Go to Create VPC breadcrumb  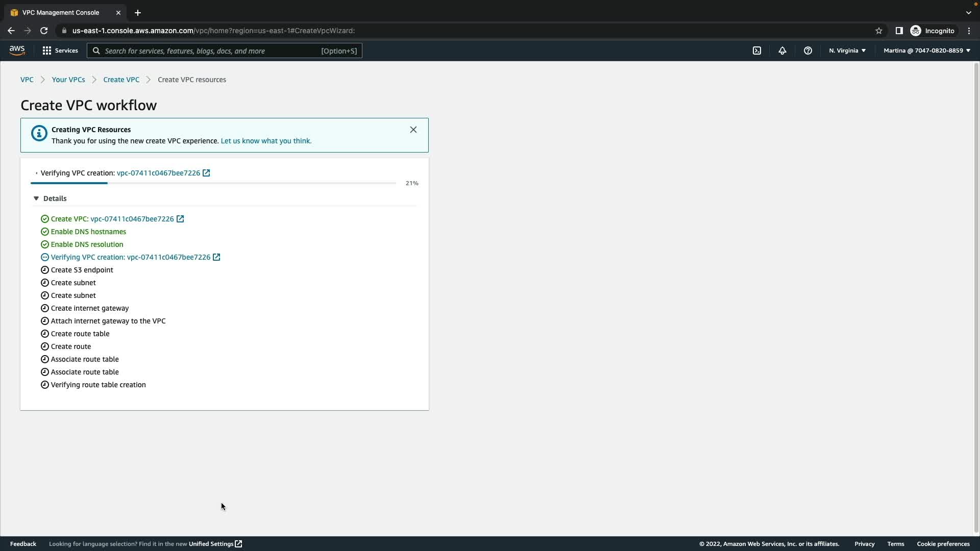tap(121, 80)
